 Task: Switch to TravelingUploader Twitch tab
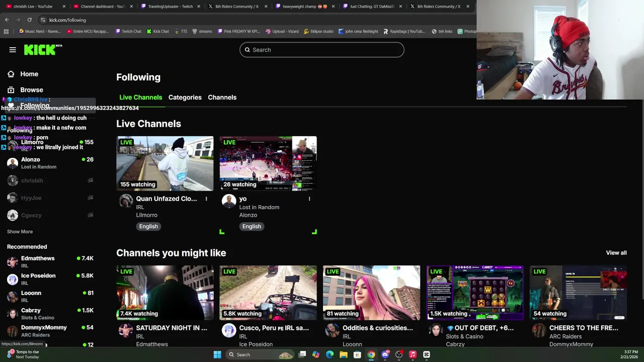(x=170, y=7)
